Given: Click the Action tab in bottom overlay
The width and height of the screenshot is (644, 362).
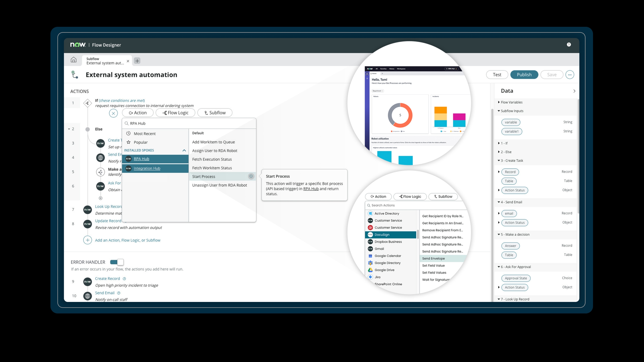Looking at the screenshot, I should coord(378,196).
